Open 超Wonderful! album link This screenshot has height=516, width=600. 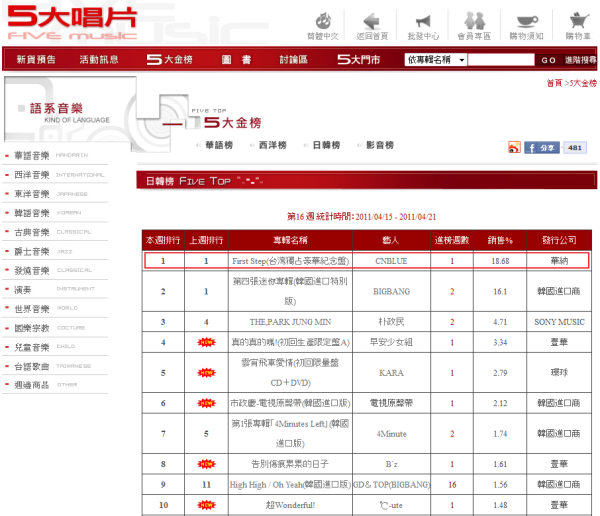click(x=290, y=505)
